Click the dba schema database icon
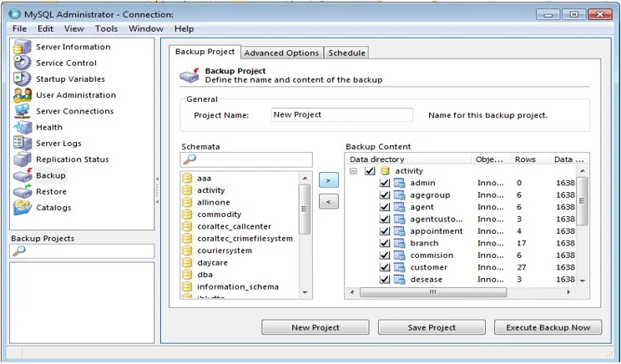621x364 pixels. tap(187, 275)
